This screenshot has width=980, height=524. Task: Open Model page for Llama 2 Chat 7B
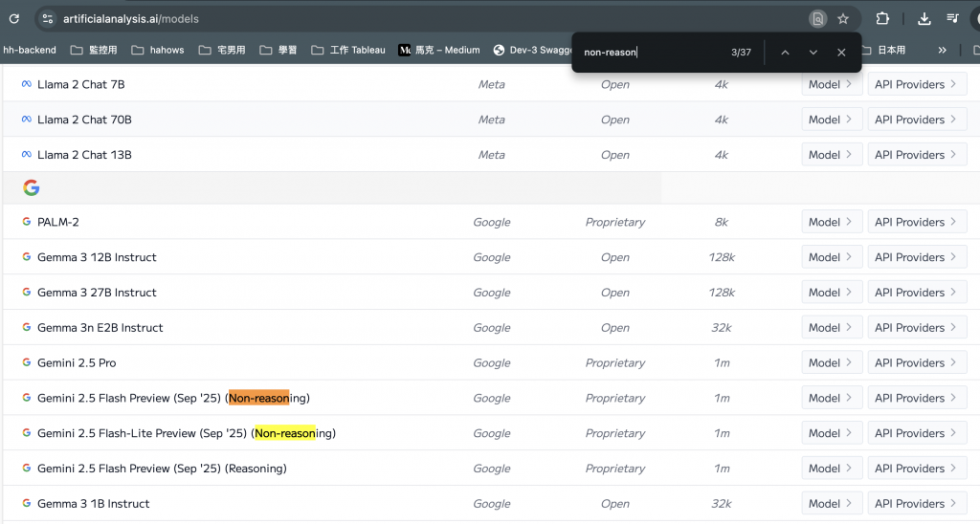point(832,84)
